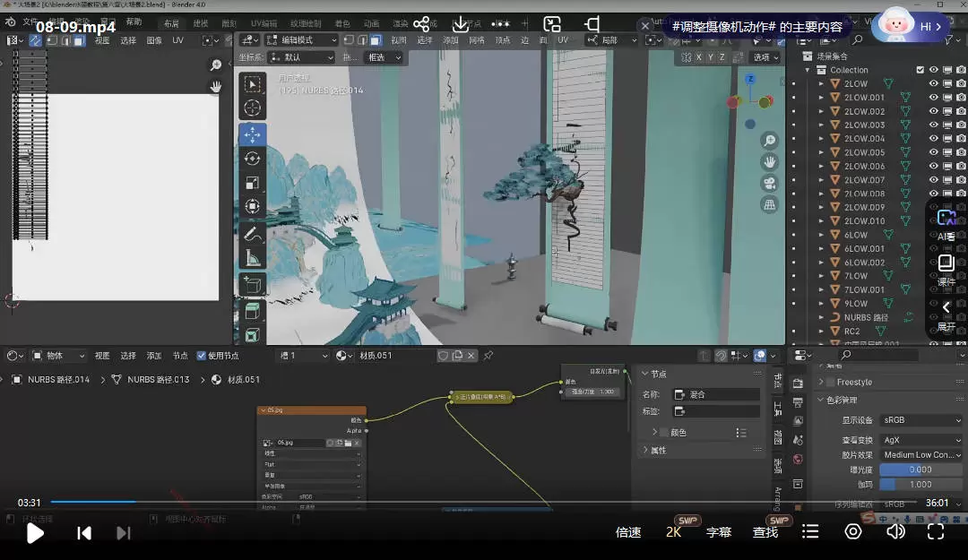This screenshot has height=560, width=968.
Task: Open the 选项 options dropdown in viewport
Action: [x=765, y=56]
